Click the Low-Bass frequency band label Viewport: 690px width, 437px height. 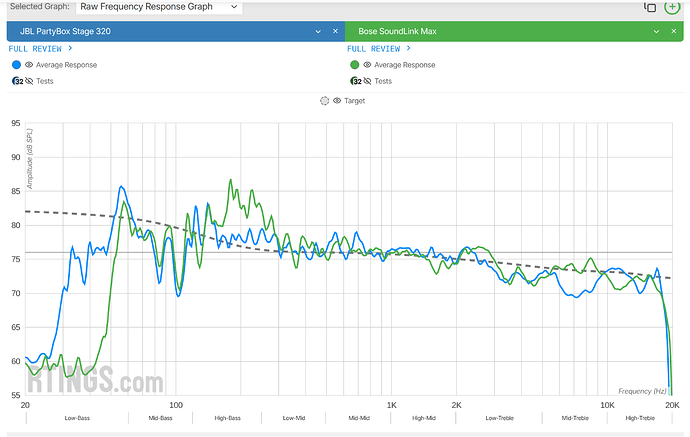tap(77, 418)
